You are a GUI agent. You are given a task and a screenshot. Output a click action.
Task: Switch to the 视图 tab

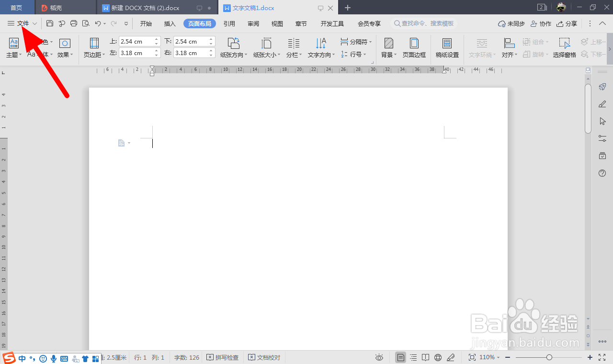tap(277, 23)
